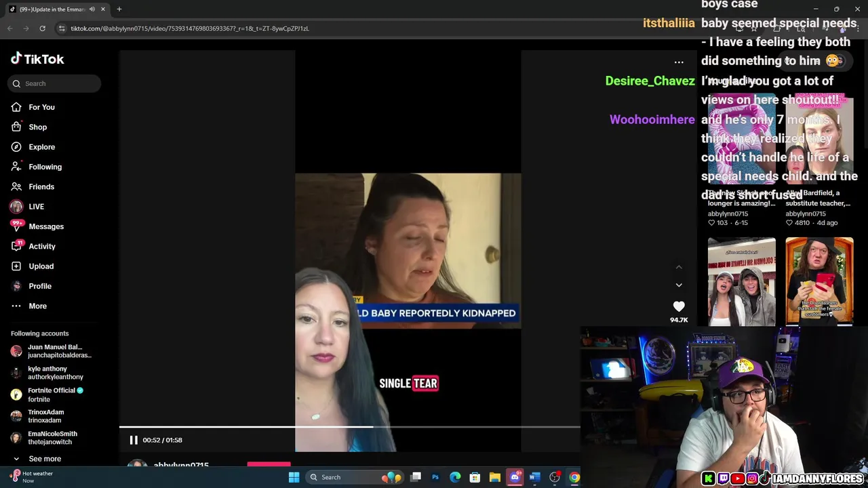Open the Hot weather widget
The image size is (868, 488).
pyautogui.click(x=31, y=477)
